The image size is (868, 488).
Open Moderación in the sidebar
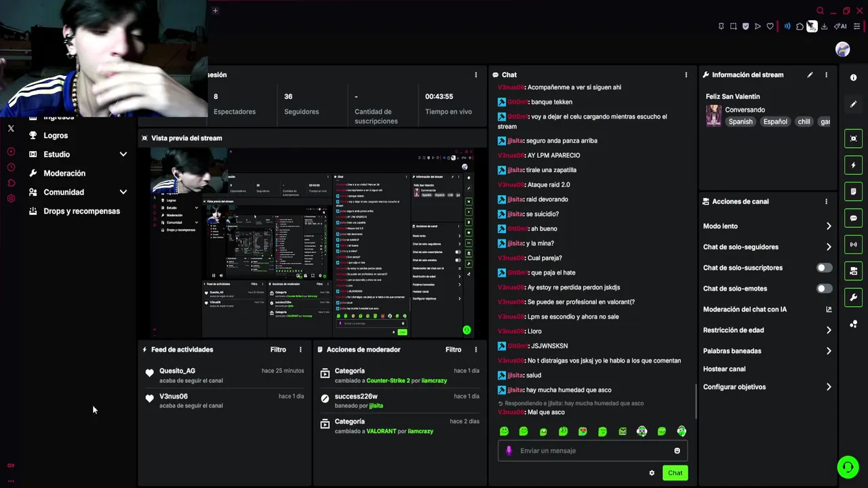pos(64,174)
